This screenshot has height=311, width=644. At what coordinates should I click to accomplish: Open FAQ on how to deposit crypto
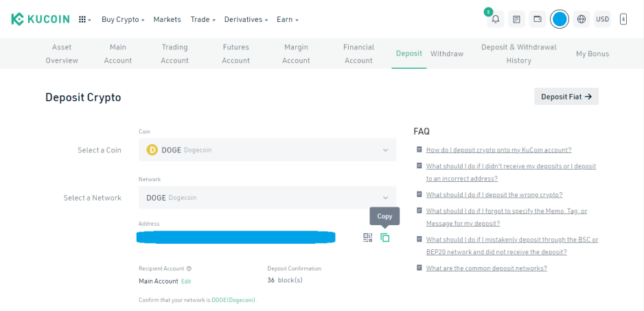498,150
